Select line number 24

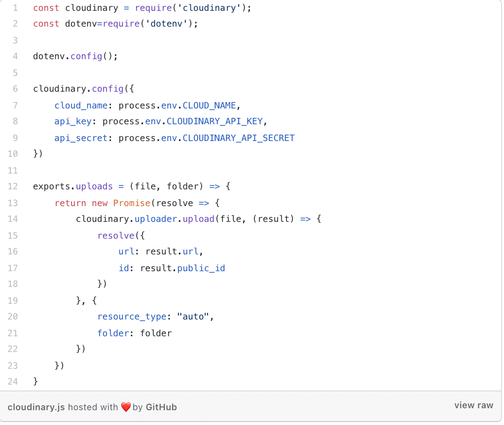tap(13, 382)
